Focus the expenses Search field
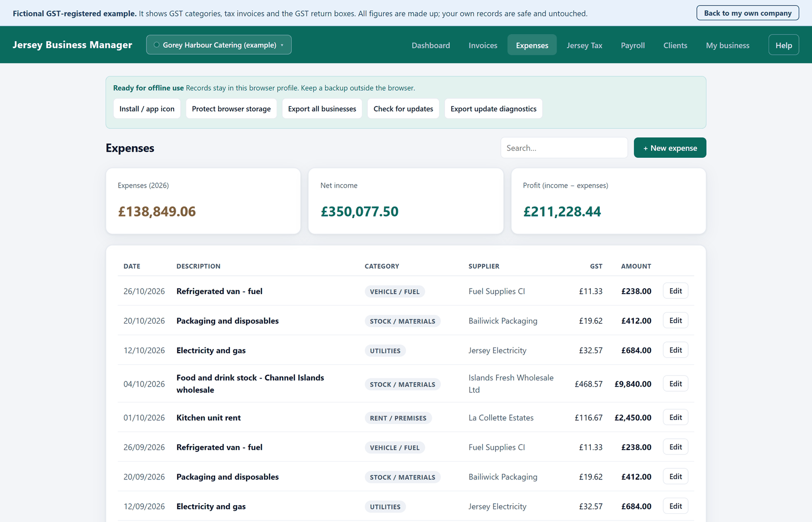The width and height of the screenshot is (812, 522). (x=564, y=148)
